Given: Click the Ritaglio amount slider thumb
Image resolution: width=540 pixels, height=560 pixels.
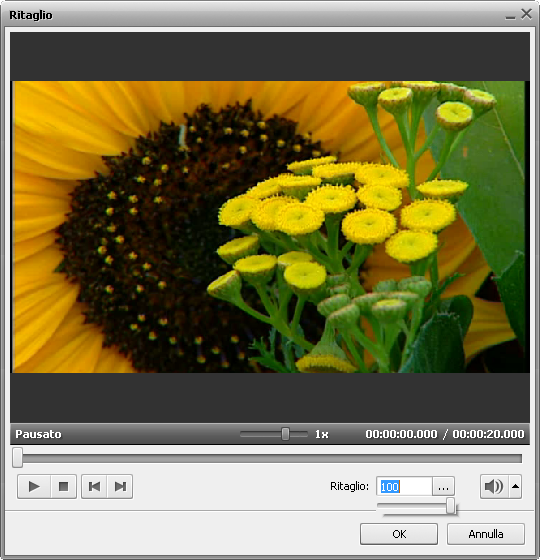Looking at the screenshot, I should pyautogui.click(x=451, y=506).
